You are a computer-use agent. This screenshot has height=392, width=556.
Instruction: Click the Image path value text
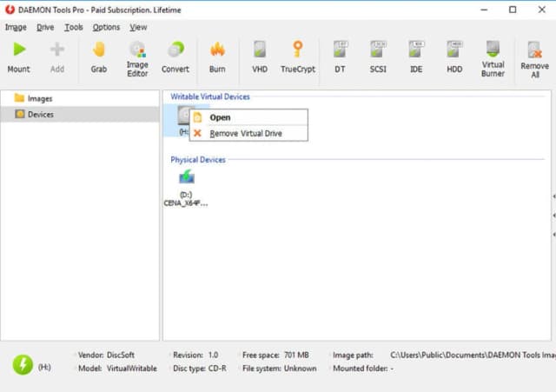click(473, 355)
